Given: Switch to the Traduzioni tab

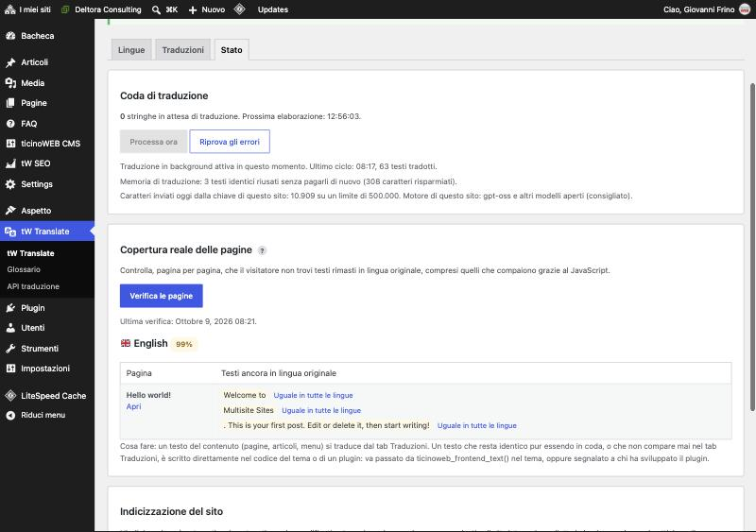Looking at the screenshot, I should [x=182, y=50].
